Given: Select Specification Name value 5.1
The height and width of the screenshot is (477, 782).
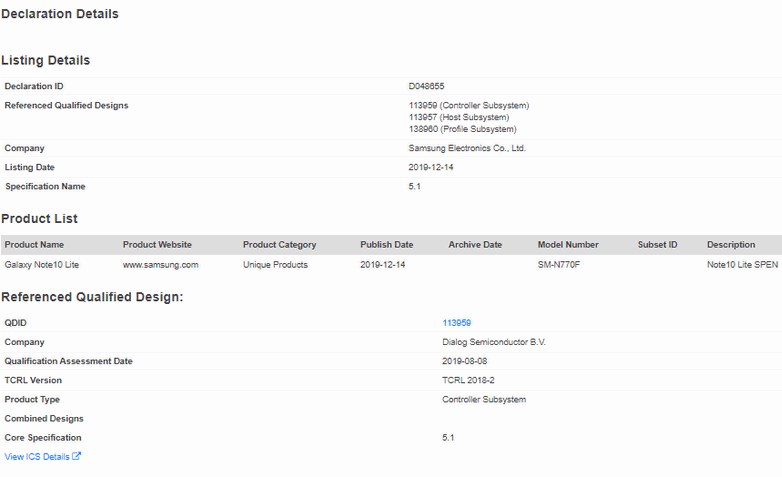Looking at the screenshot, I should (x=414, y=186).
